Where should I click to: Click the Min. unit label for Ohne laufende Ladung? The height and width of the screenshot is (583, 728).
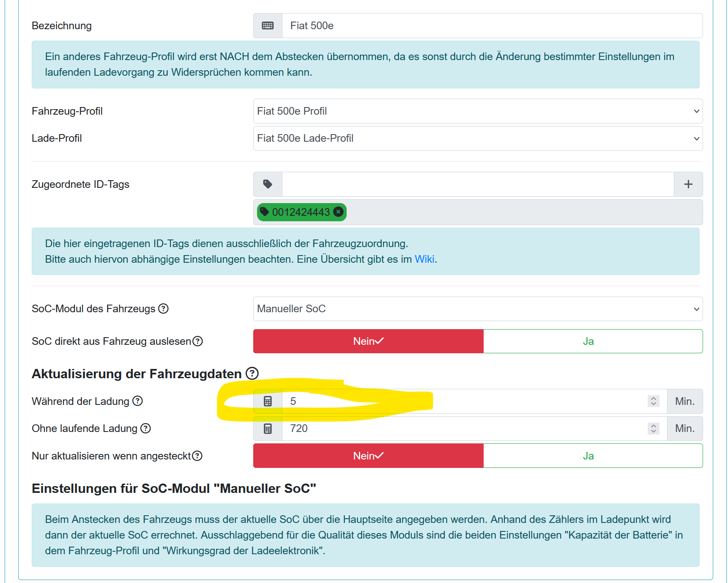coord(685,429)
